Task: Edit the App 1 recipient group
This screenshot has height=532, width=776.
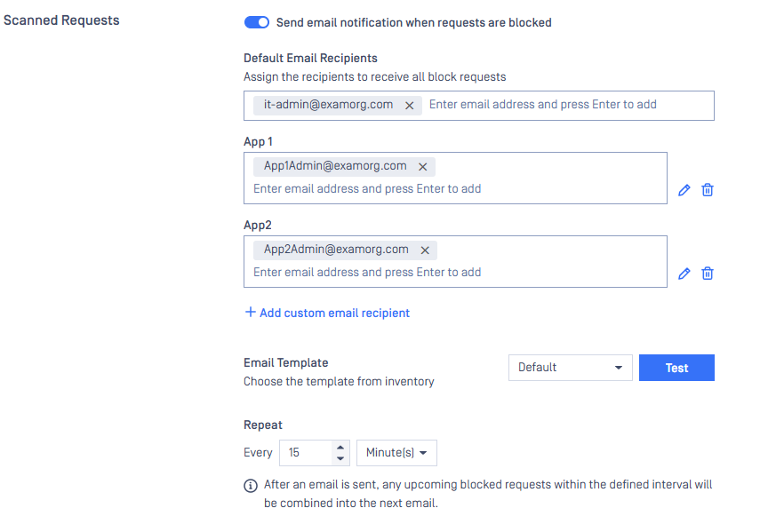Action: [684, 190]
